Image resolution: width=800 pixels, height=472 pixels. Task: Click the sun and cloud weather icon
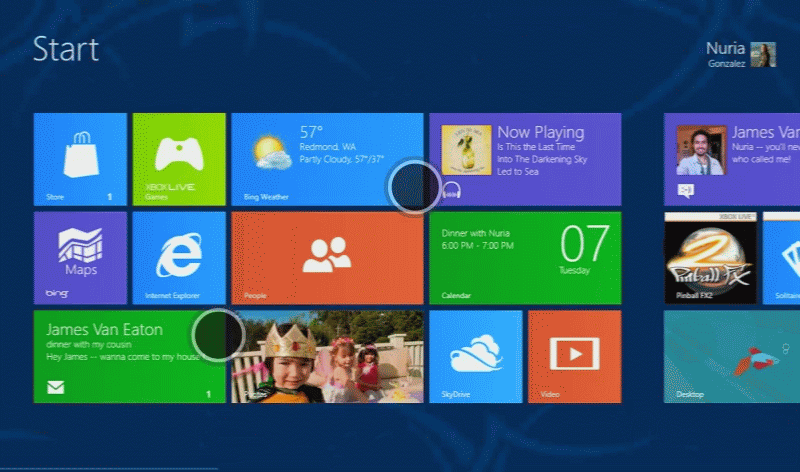pos(273,152)
